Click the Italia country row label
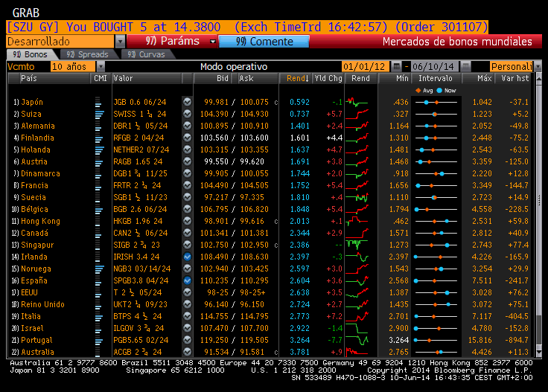 [x=31, y=316]
